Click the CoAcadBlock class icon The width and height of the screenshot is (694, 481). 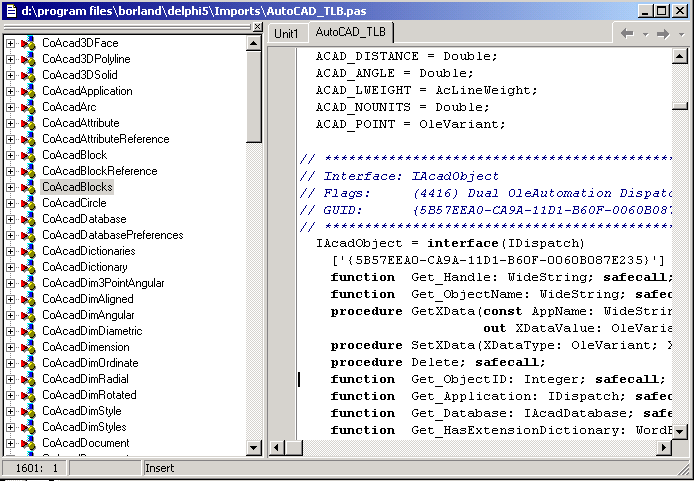coord(28,155)
